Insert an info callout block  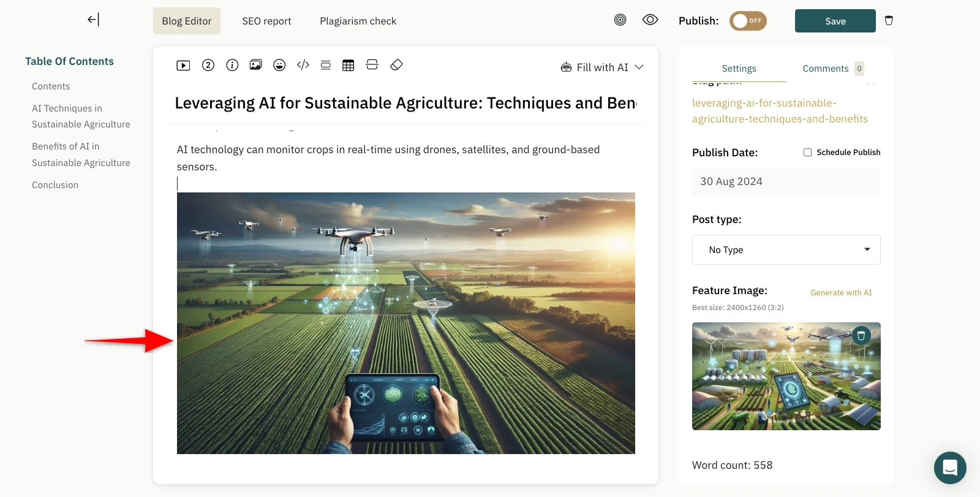tap(232, 65)
